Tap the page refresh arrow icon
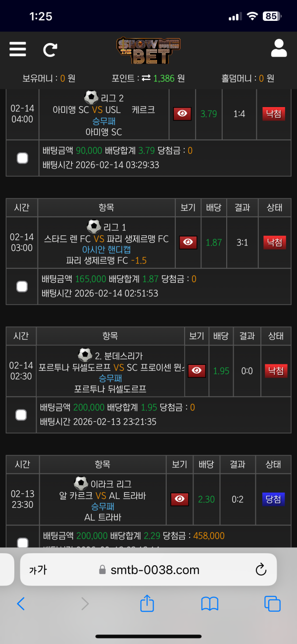The image size is (297, 644). pos(50,50)
